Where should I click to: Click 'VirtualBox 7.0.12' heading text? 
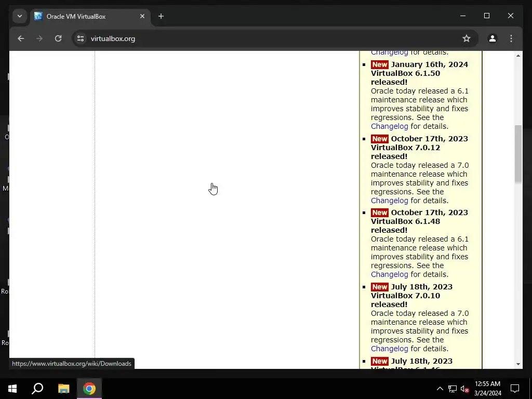click(x=405, y=148)
